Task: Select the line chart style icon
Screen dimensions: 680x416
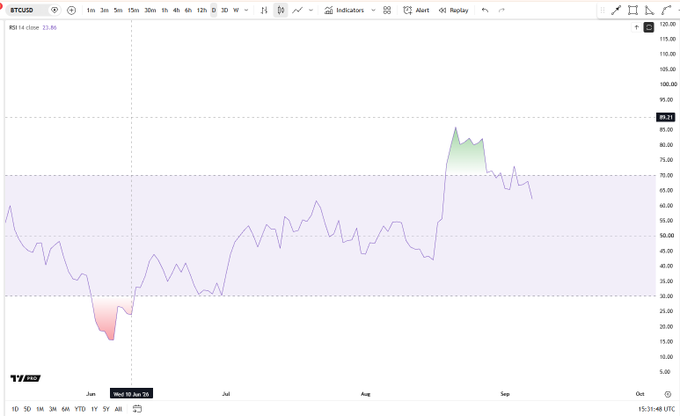Action: tap(297, 10)
